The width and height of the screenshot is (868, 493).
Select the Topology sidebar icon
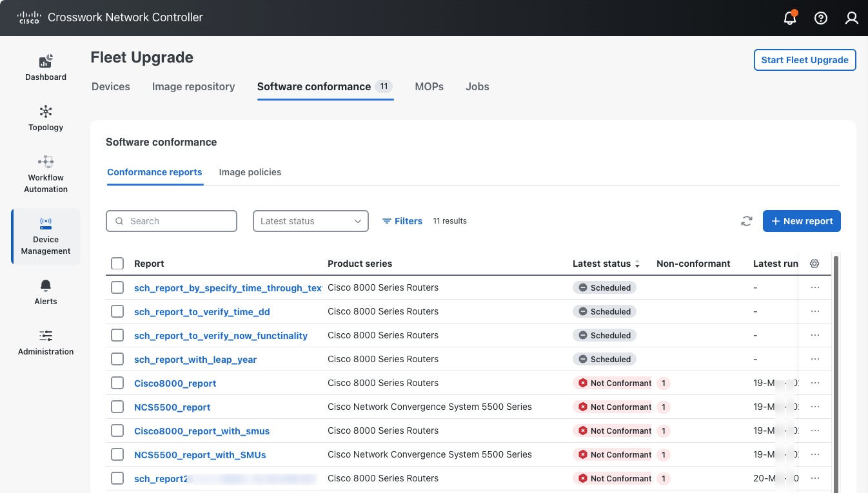(x=45, y=117)
